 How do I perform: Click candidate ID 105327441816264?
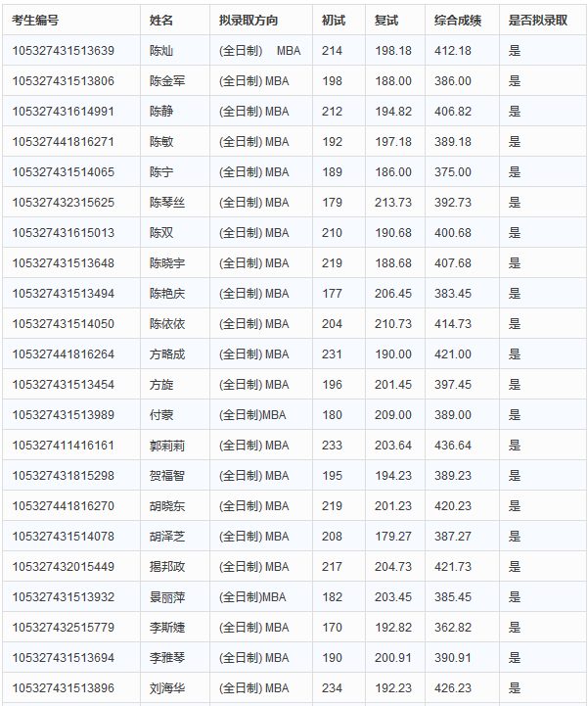(64, 354)
